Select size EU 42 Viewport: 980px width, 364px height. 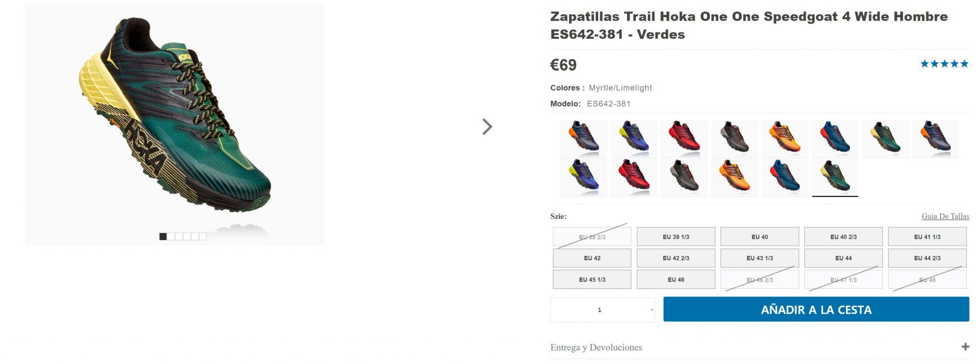tap(592, 258)
